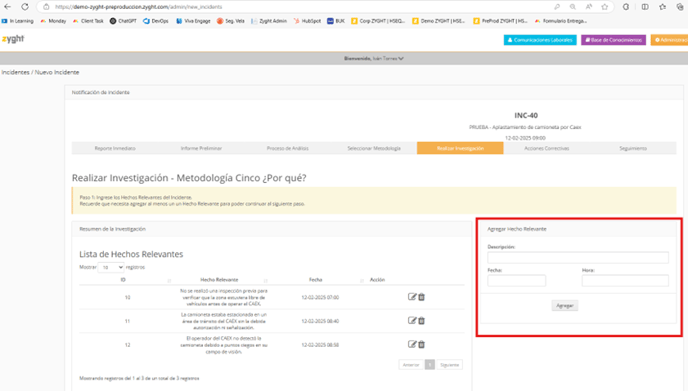Delete relevant fact with ID 10
Viewport: 688px width, 391px height.
[x=422, y=297]
